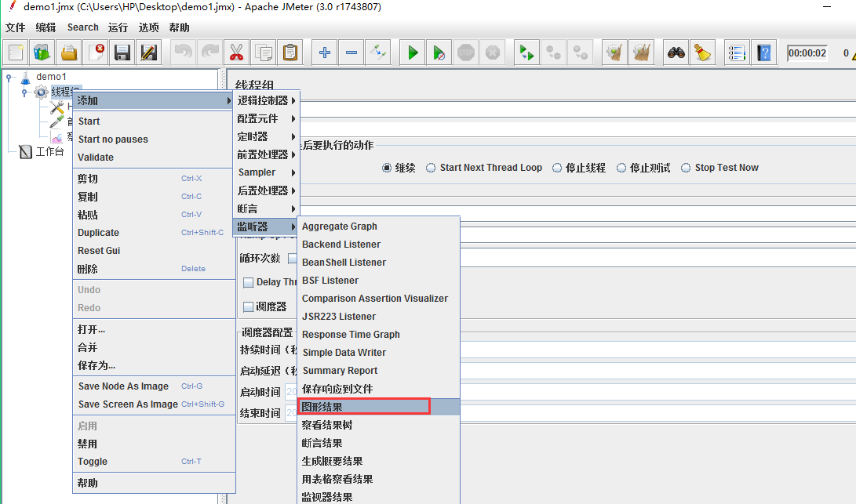
Task: Open the 帮助 menu in menu bar
Action: 179,27
